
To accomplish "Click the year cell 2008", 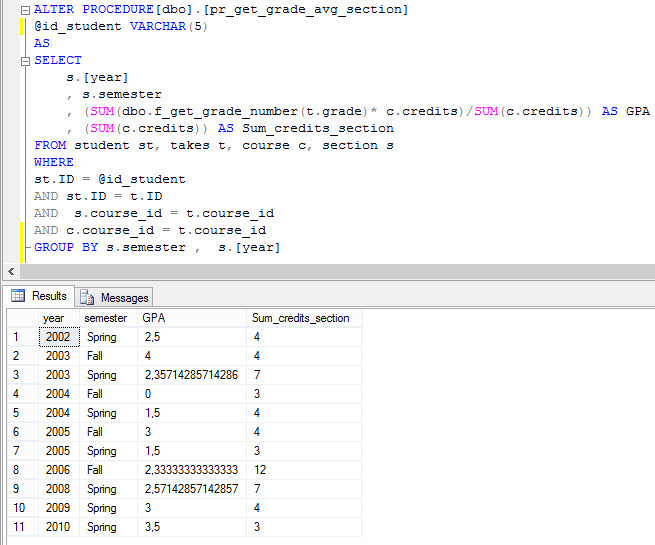I will point(59,489).
